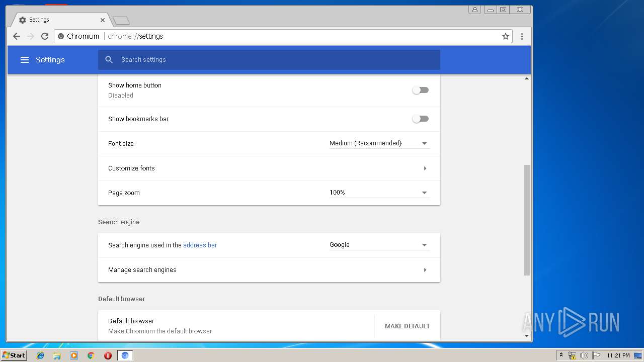Open the Font size dropdown
Viewport: 644px width, 362px height.
tap(379, 143)
